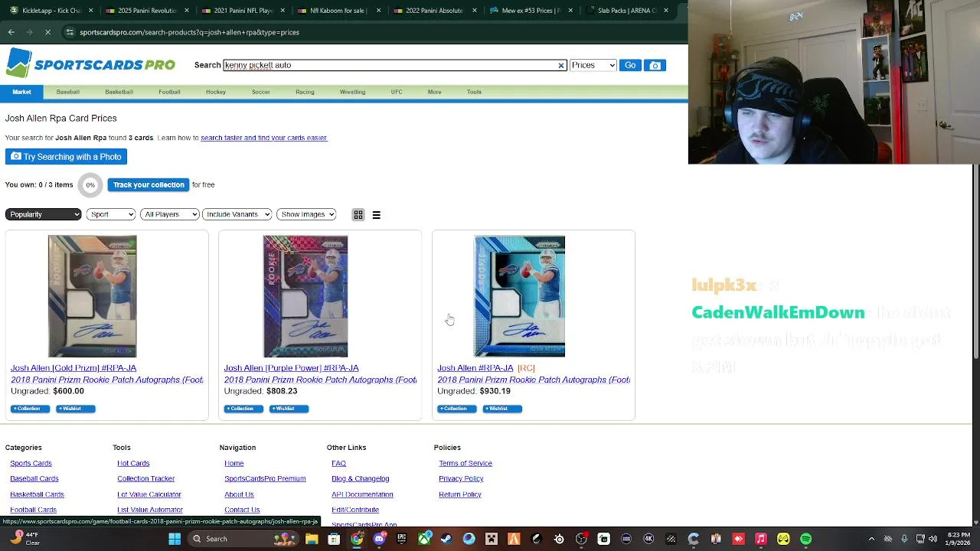The height and width of the screenshot is (551, 980).
Task: Open the Terms of Service link
Action: click(465, 463)
